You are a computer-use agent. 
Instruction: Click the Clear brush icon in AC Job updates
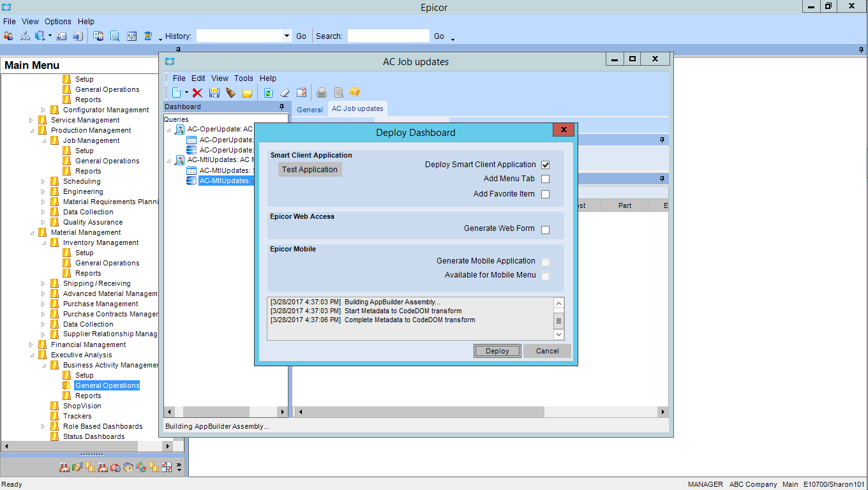(x=230, y=93)
